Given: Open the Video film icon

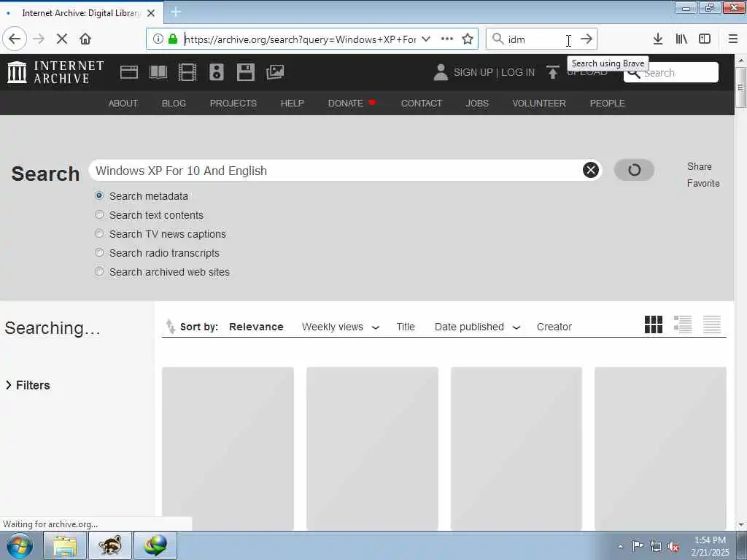Looking at the screenshot, I should [187, 72].
